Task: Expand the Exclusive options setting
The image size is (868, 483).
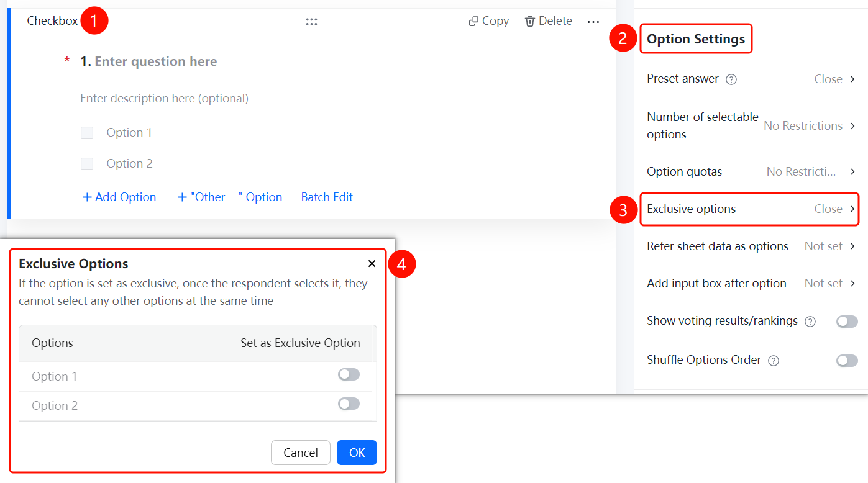Action: point(750,209)
